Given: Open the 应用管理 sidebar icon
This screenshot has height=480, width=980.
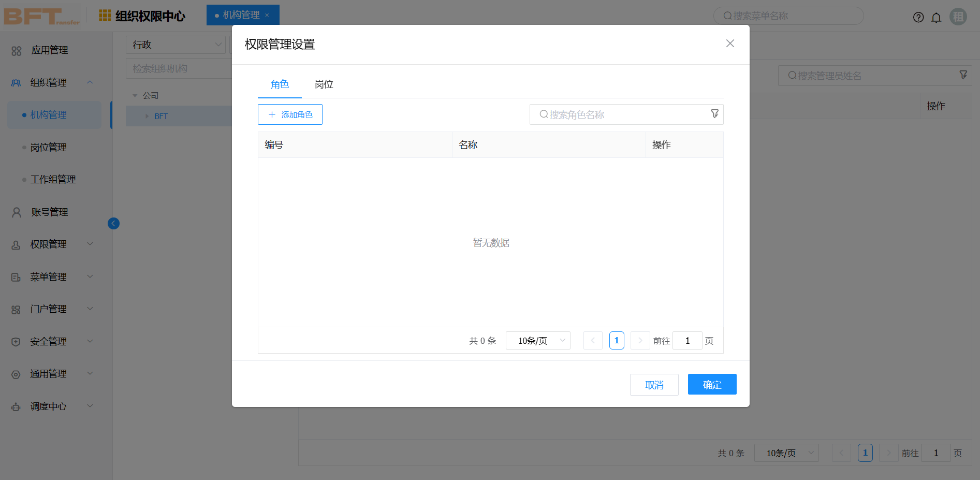Looking at the screenshot, I should 16,50.
